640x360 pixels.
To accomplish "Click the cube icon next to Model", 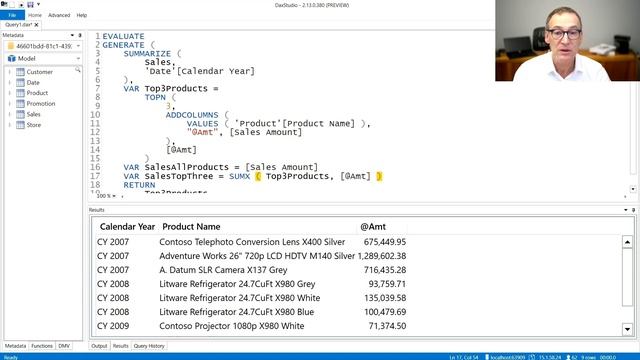I will 11,59.
